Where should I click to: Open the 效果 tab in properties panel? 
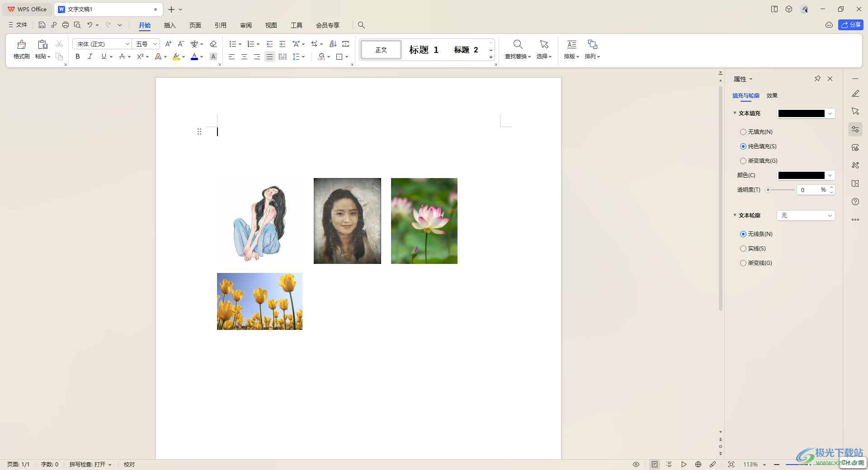[772, 96]
